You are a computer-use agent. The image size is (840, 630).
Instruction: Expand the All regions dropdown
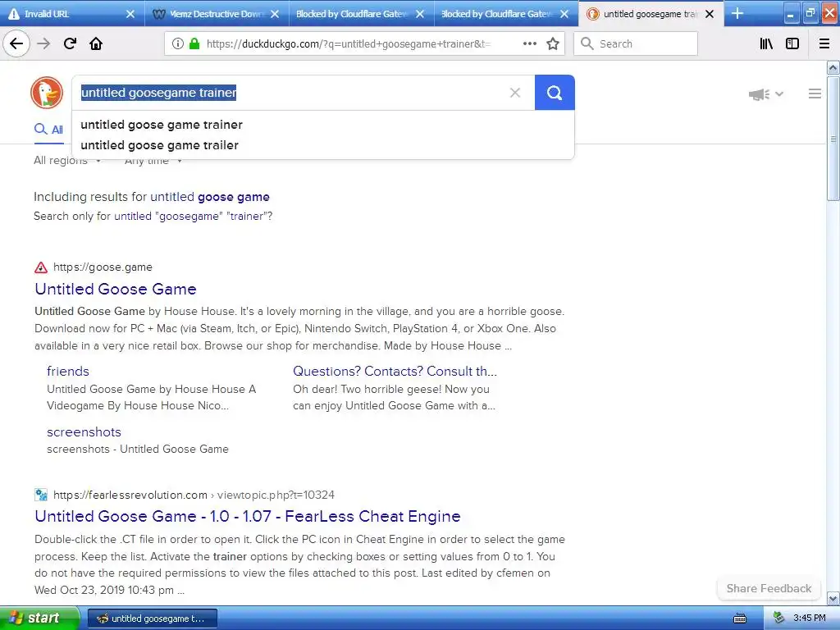tap(67, 160)
